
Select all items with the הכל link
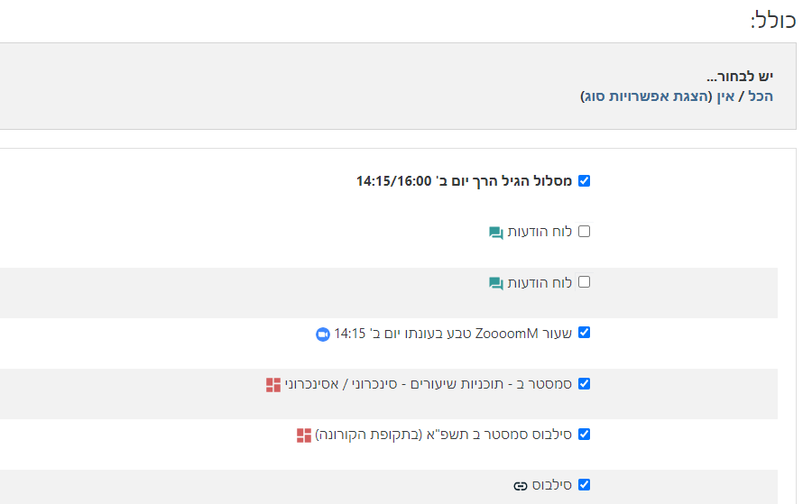point(761,96)
